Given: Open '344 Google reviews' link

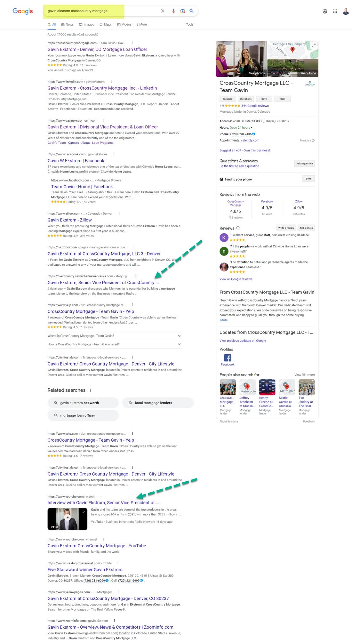Looking at the screenshot, I should point(255,106).
